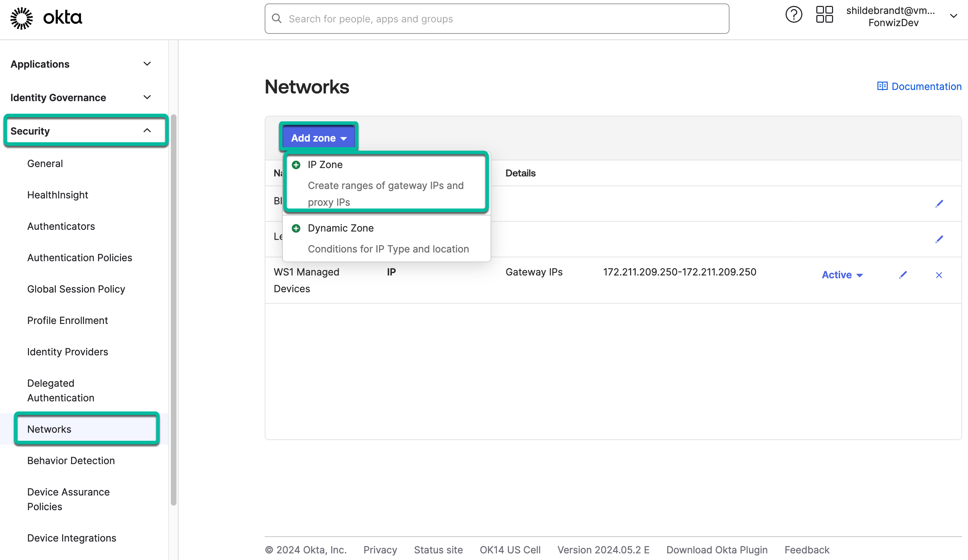The height and width of the screenshot is (560, 968).
Task: Edit WS1 Managed Devices with pencil icon
Action: (x=903, y=275)
